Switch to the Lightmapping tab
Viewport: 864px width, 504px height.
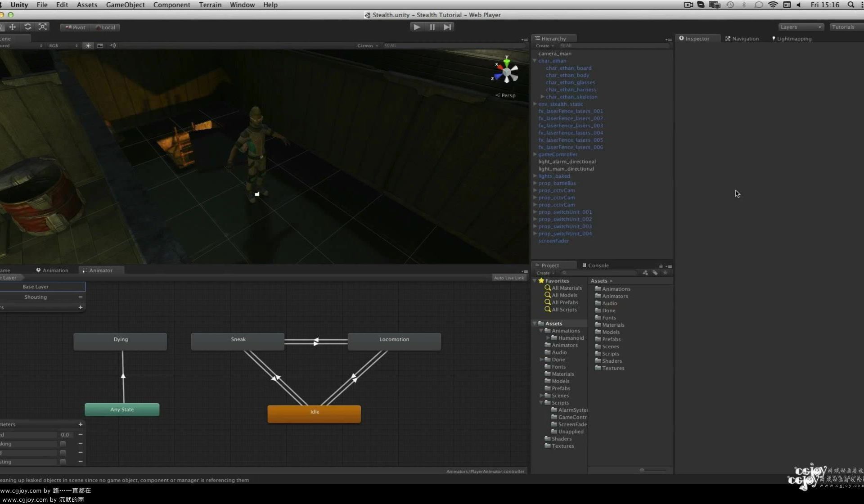[792, 39]
